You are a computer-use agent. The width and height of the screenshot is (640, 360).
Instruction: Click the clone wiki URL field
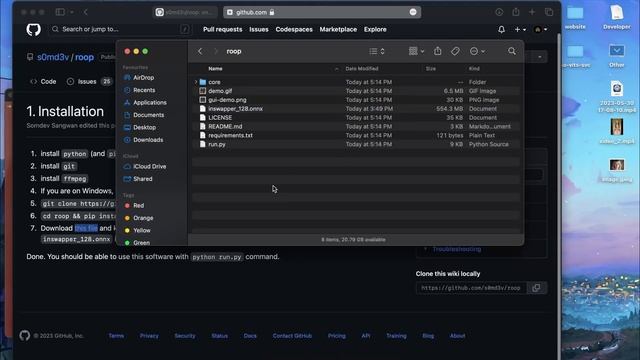point(471,288)
